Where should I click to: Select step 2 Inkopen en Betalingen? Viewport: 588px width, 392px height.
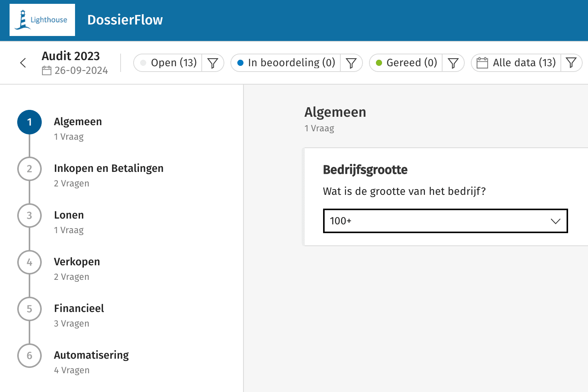pos(109,168)
